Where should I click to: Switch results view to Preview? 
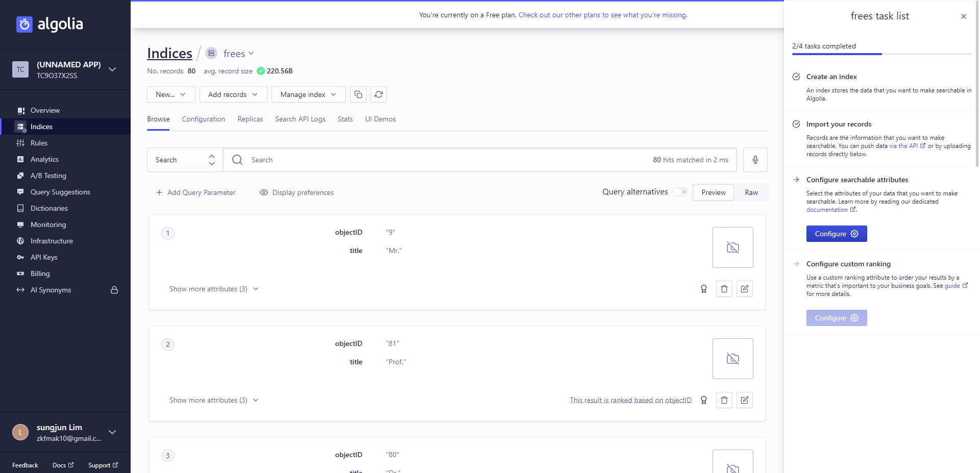click(x=714, y=192)
